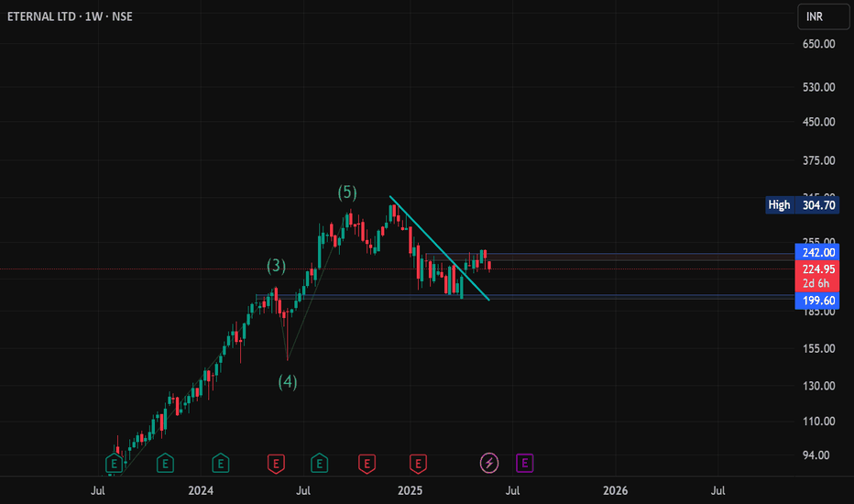Click the 2d 6h bar countdown
This screenshot has width=854, height=504.
816,284
